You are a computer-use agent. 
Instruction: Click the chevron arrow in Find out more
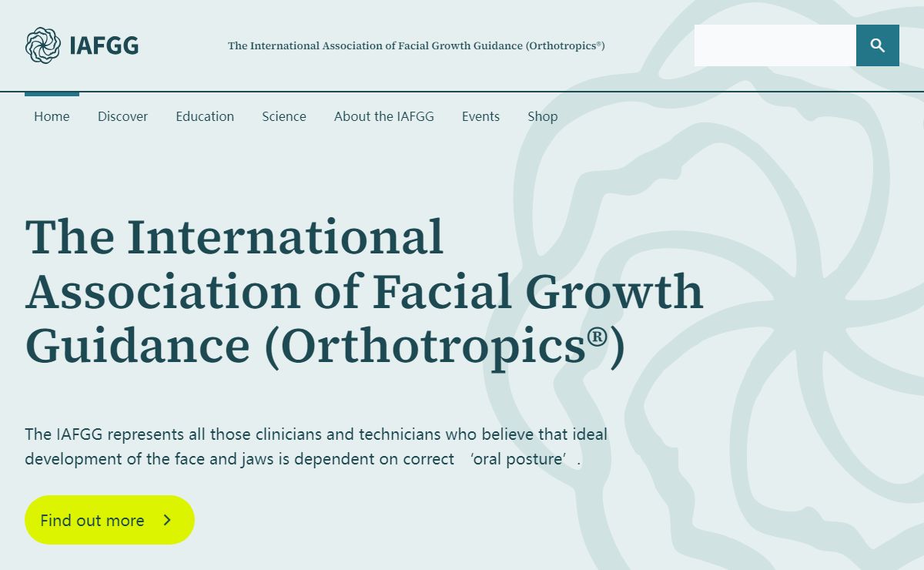click(x=167, y=520)
